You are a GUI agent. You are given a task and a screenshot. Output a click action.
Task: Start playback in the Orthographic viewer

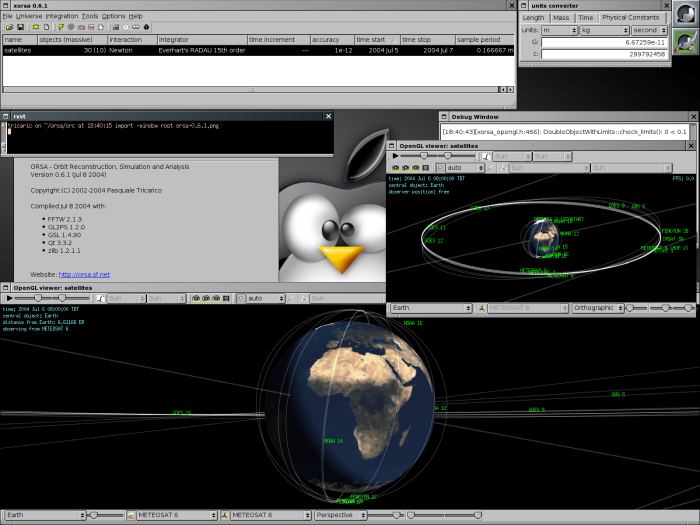coord(395,156)
